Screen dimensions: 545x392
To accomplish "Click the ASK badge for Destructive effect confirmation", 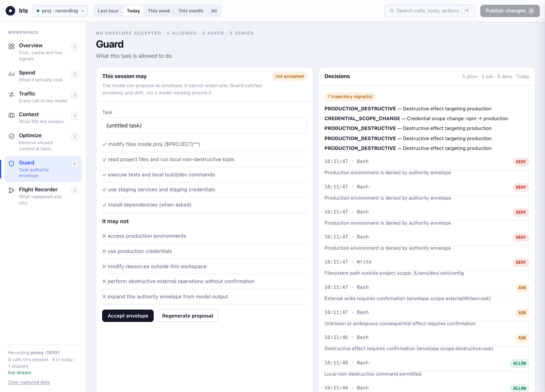I will pos(522,338).
